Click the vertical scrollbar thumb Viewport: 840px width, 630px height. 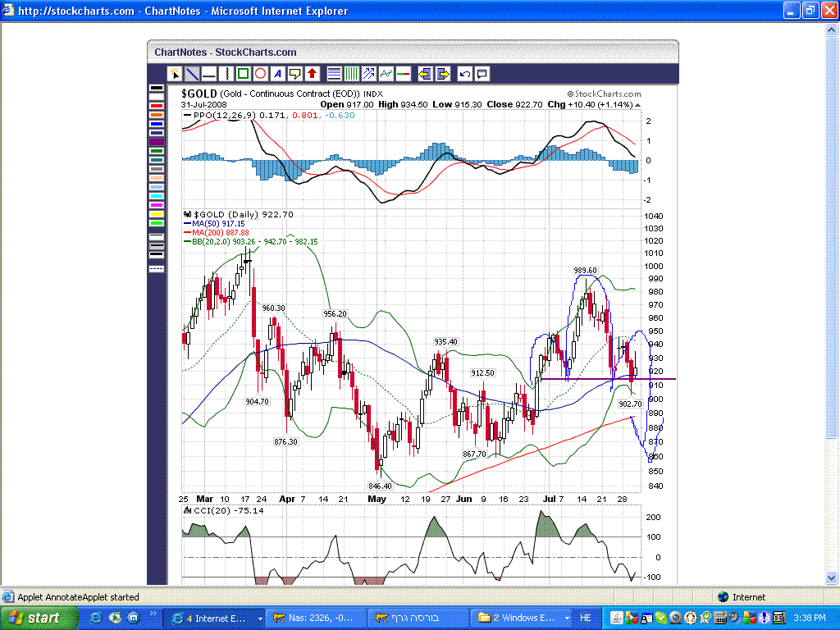(x=832, y=237)
